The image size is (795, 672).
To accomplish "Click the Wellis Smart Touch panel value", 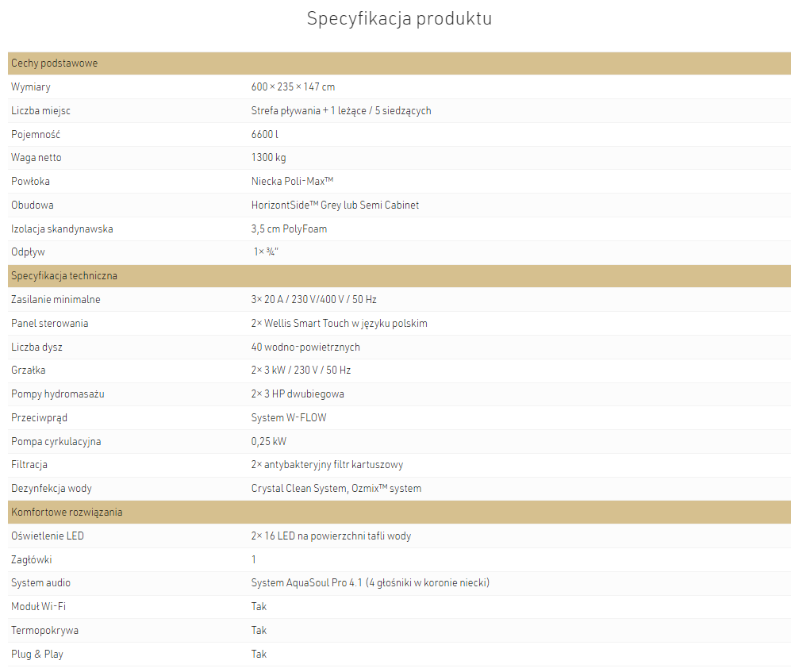I will point(340,323).
